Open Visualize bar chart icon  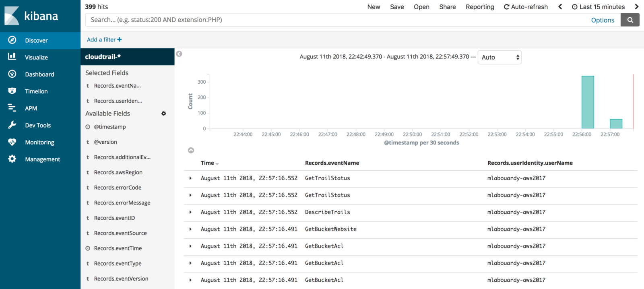12,57
